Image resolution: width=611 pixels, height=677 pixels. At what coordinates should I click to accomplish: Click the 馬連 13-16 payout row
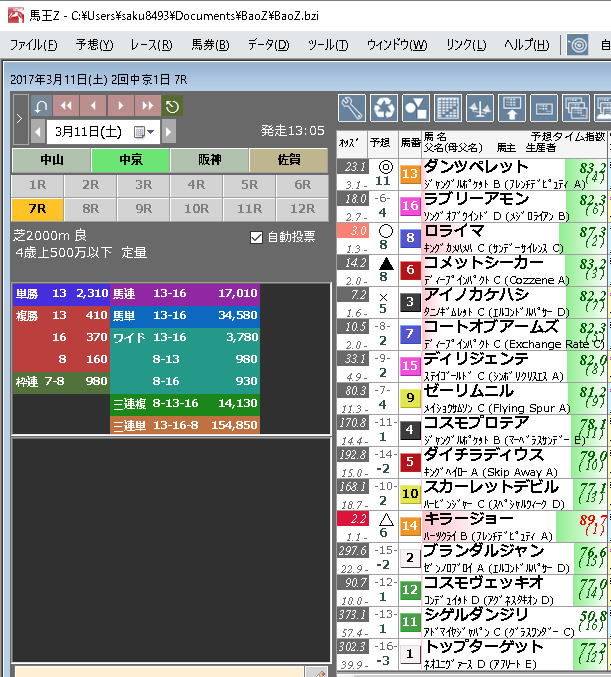[185, 294]
